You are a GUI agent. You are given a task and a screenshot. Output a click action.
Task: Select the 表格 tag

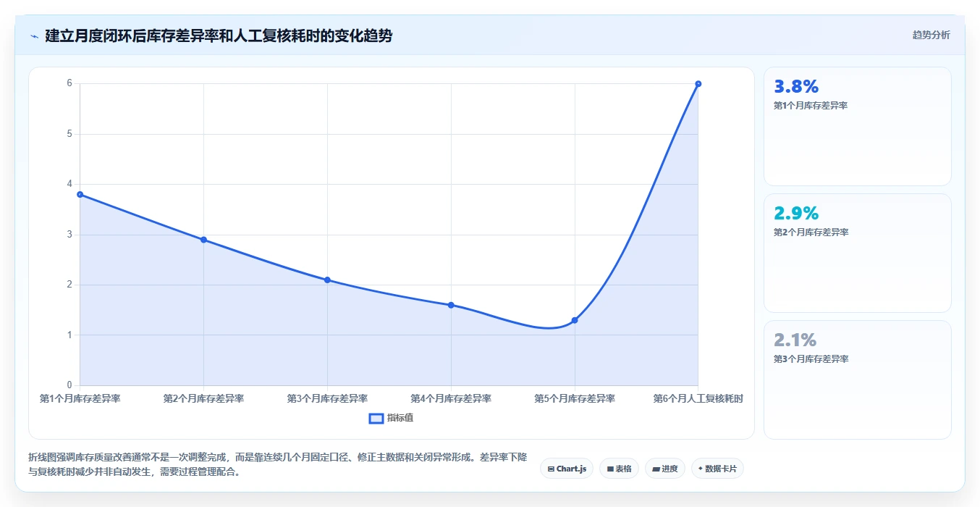[x=619, y=469]
